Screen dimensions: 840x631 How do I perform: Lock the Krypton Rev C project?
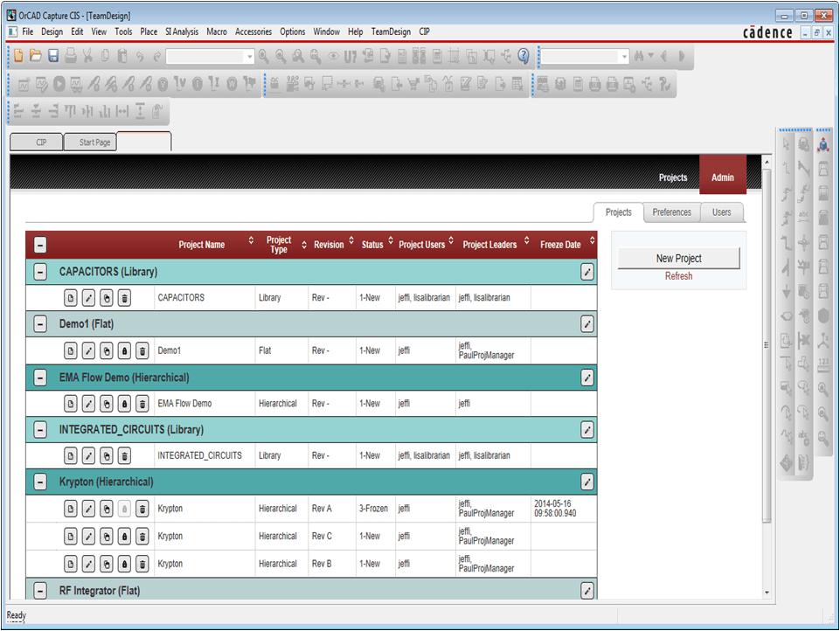coord(125,537)
